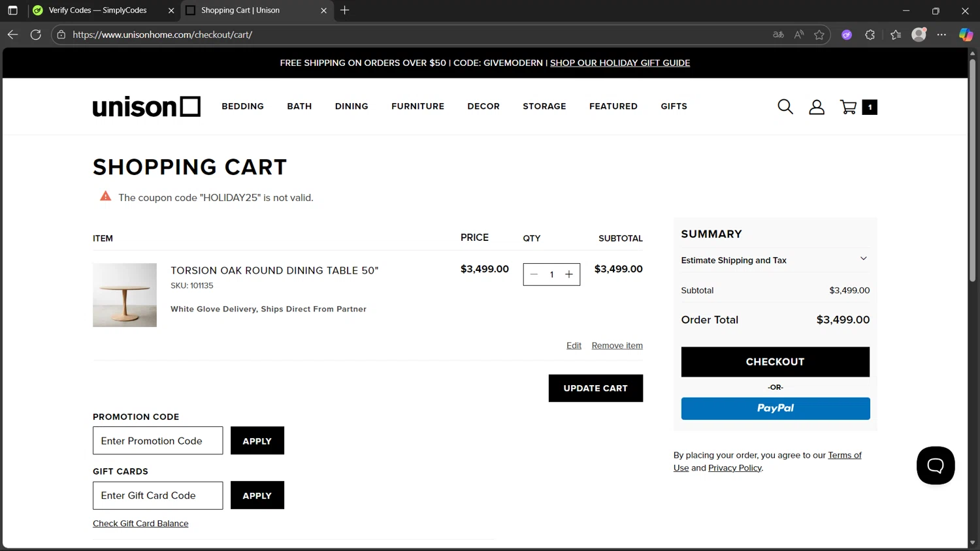Decrease quantity with the minus button
The image size is (980, 551).
tap(534, 275)
